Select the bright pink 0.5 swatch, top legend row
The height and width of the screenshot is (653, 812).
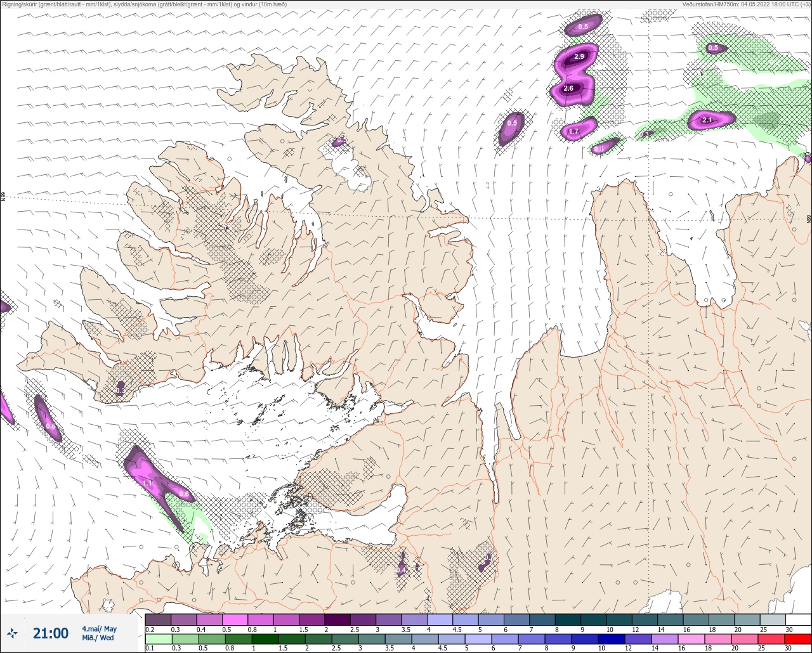point(235,619)
